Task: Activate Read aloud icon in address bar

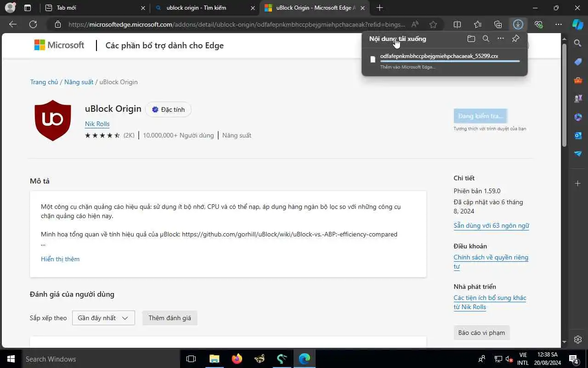Action: (415, 24)
